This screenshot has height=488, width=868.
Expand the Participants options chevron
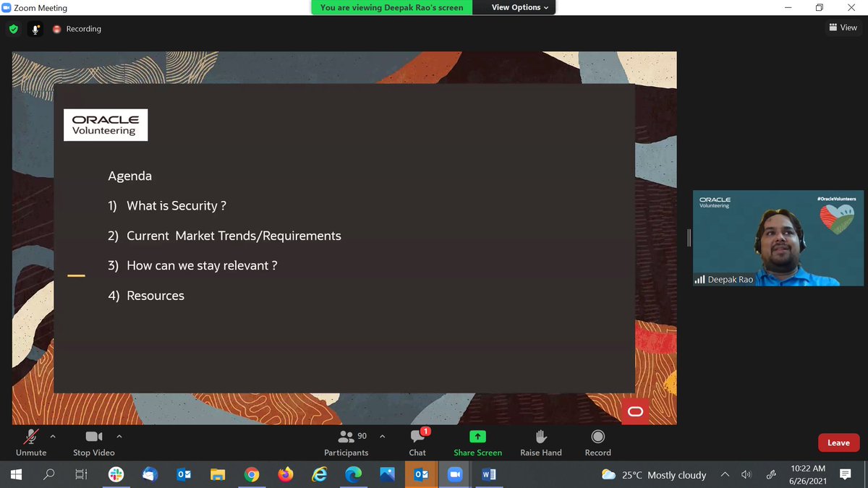[x=382, y=436]
